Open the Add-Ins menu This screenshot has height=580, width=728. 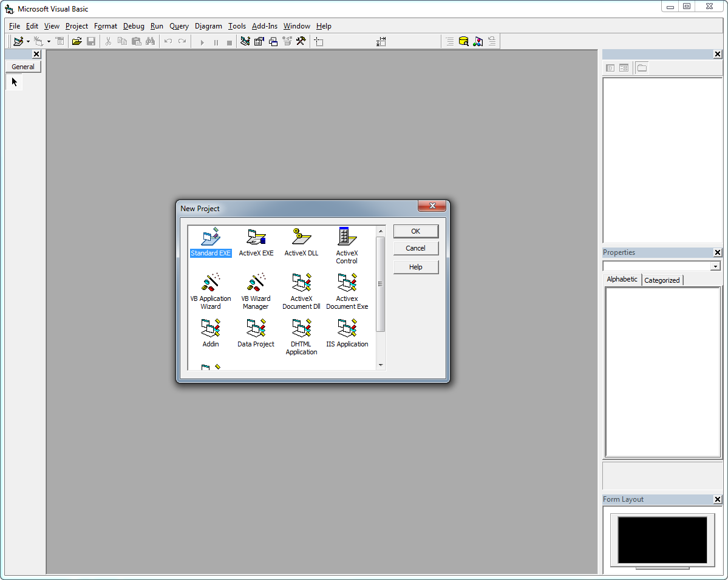(265, 26)
